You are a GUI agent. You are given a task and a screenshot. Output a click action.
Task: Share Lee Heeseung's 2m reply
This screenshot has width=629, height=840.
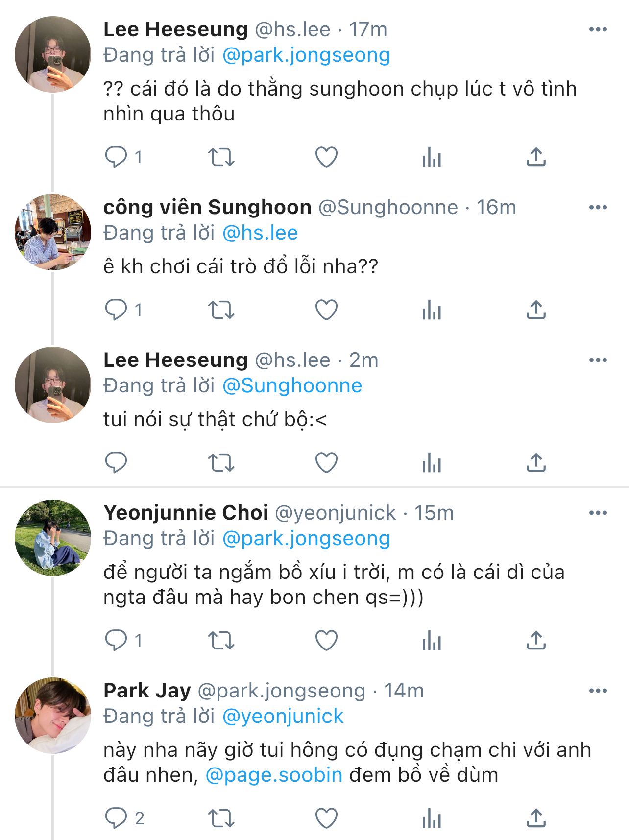(x=536, y=463)
